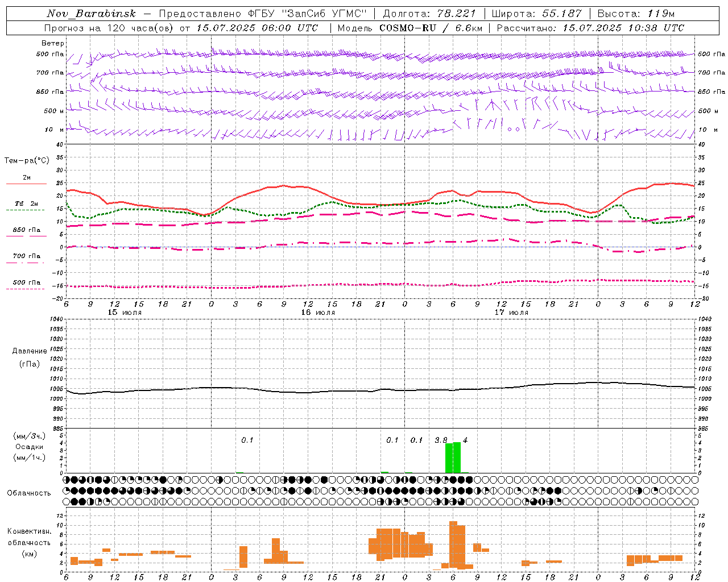Click the 700 гПа temperature legend entry
The image size is (728, 582).
(x=26, y=258)
